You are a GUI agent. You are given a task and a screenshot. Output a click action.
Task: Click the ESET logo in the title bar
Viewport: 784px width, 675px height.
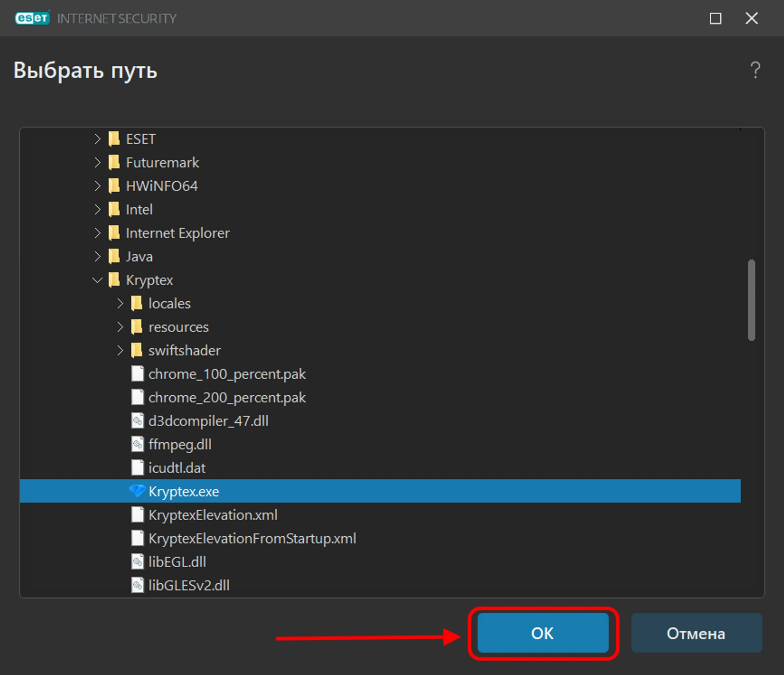(x=33, y=18)
